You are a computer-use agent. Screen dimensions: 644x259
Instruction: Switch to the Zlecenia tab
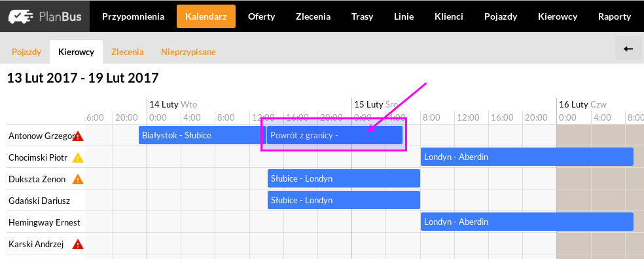coord(128,52)
